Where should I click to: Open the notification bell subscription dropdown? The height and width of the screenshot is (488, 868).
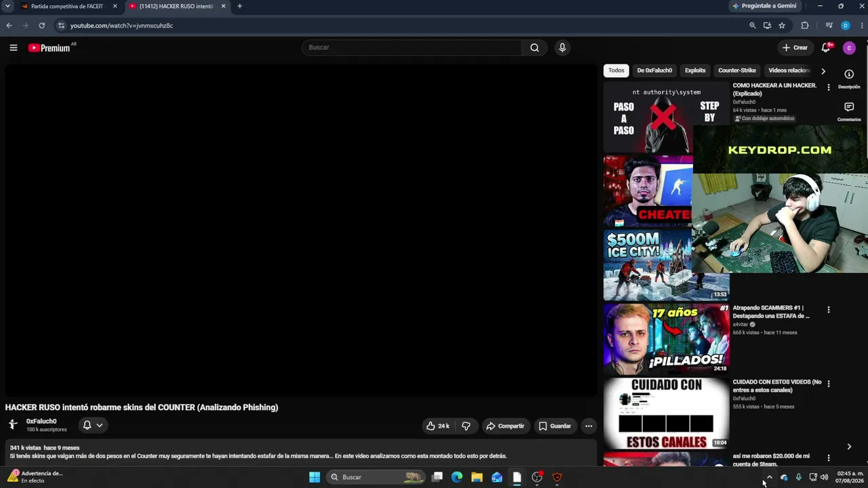(x=93, y=425)
